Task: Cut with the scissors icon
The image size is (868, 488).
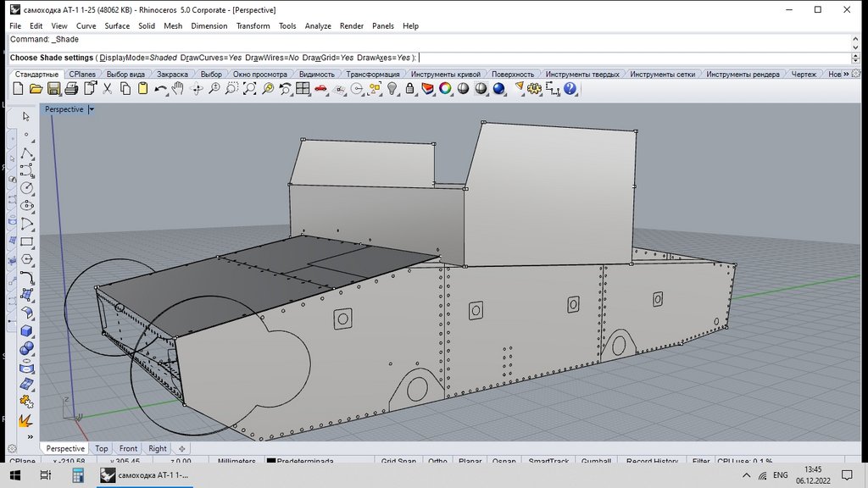Action: 108,88
